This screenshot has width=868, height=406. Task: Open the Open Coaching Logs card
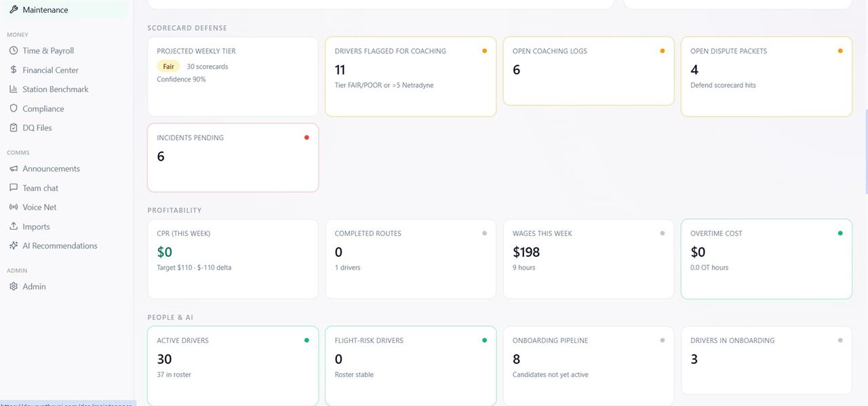[x=589, y=71]
